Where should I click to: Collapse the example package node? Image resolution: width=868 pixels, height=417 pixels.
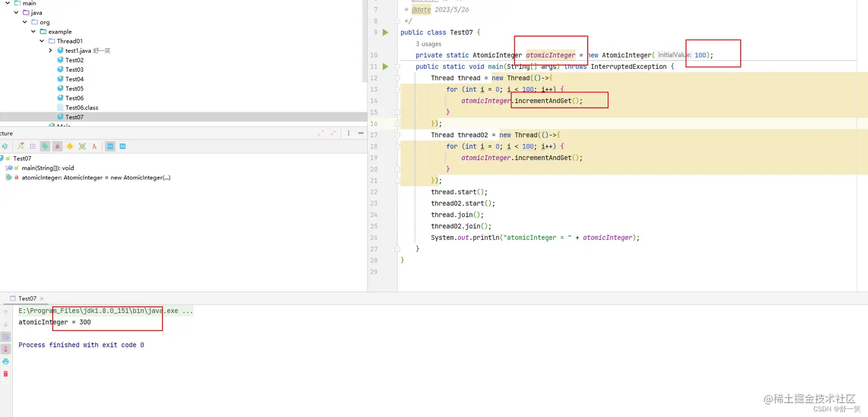pos(34,32)
